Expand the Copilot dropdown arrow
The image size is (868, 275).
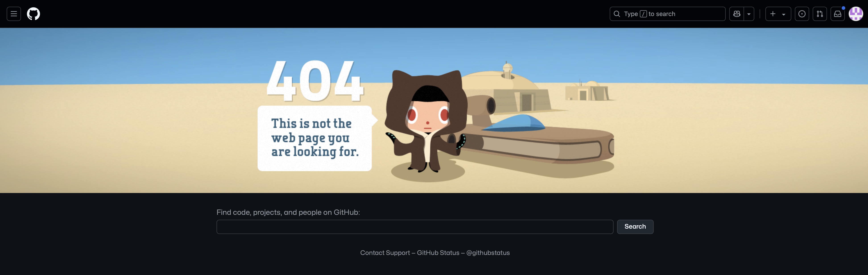point(749,14)
